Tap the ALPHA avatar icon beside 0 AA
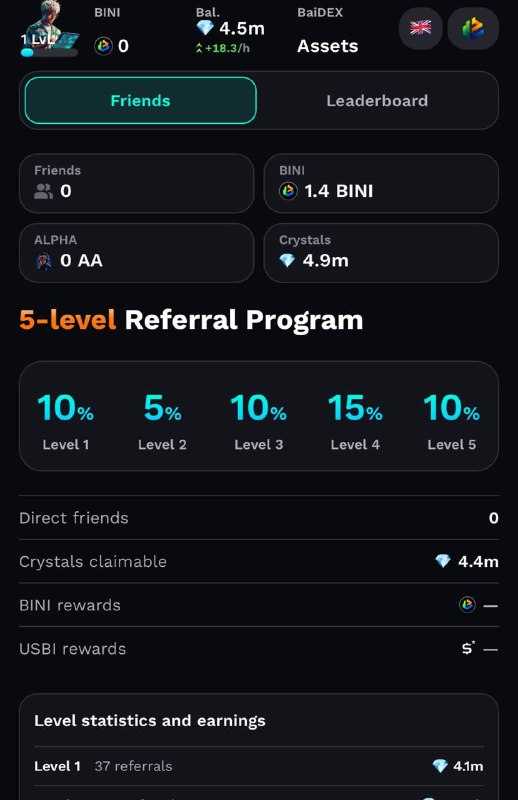Screen dimensions: 518x800 [43, 261]
